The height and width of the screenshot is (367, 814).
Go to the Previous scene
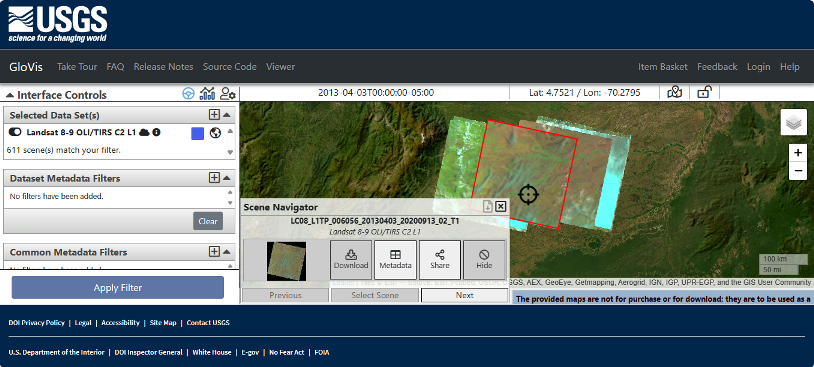(x=285, y=295)
